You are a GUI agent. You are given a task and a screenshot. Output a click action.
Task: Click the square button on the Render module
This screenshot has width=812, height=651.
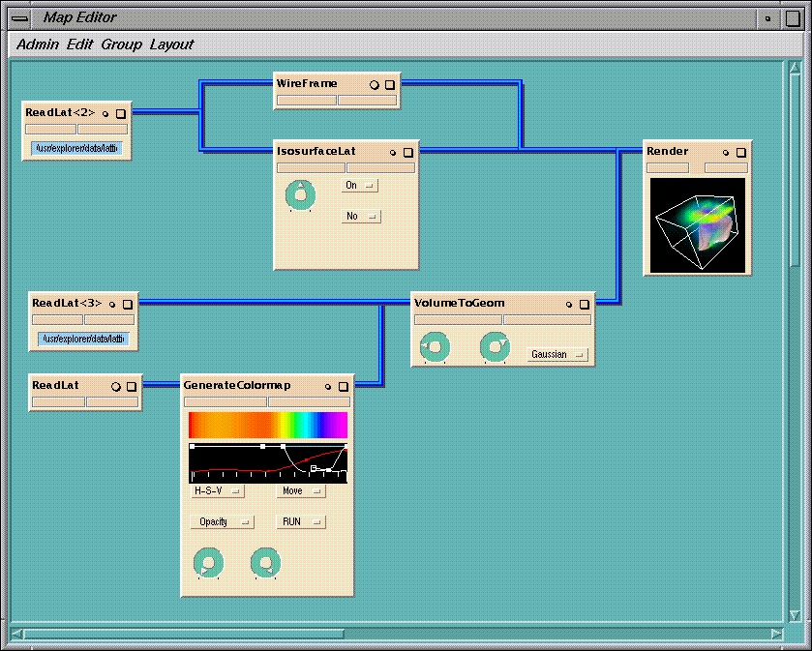pyautogui.click(x=741, y=152)
